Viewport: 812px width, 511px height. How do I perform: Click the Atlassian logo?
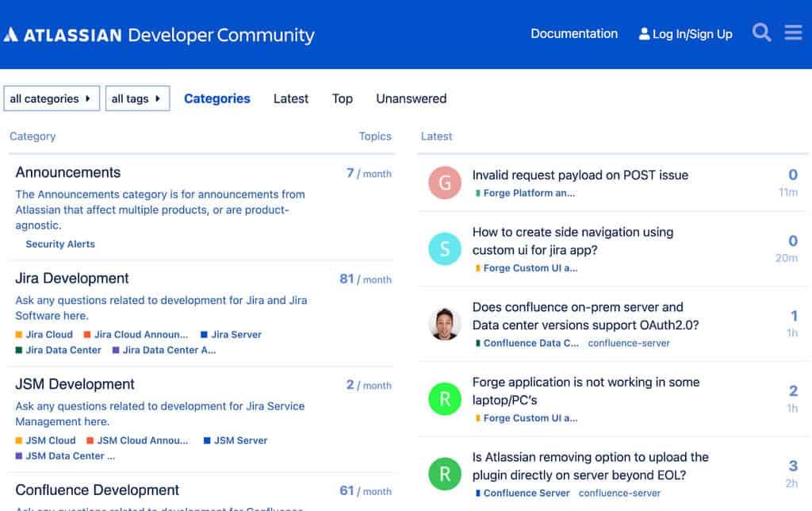pyautogui.click(x=11, y=34)
